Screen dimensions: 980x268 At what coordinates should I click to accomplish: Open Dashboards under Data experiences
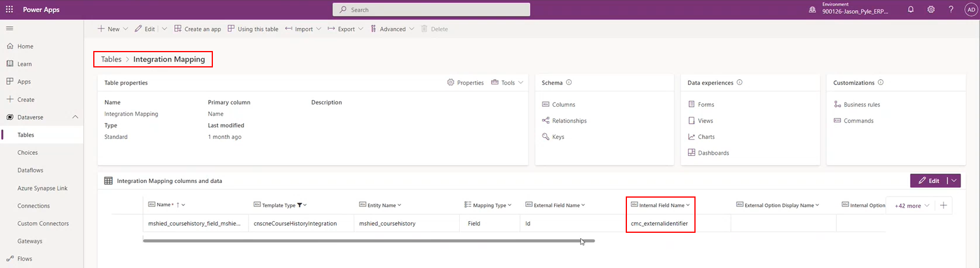pos(708,153)
